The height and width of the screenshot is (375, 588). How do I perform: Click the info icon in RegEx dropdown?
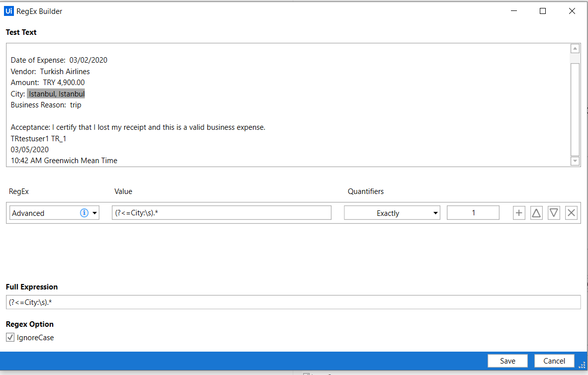coord(84,213)
